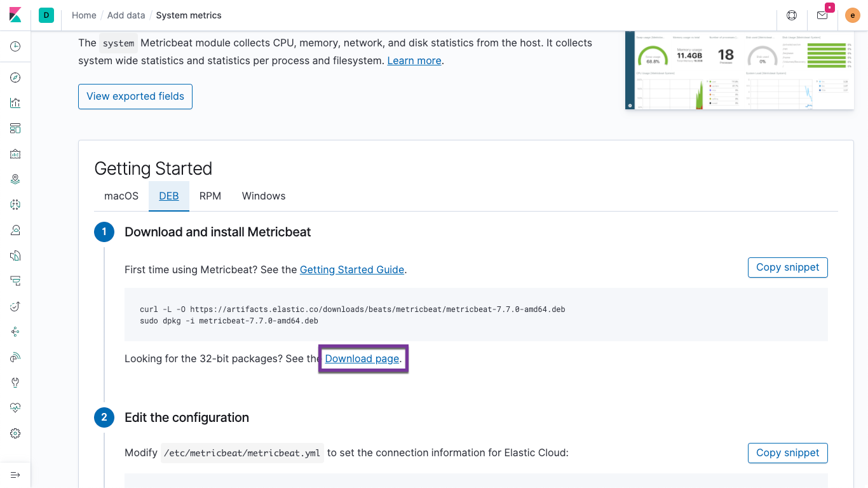Go to Home breadcrumb
The image size is (868, 488).
pos(84,15)
